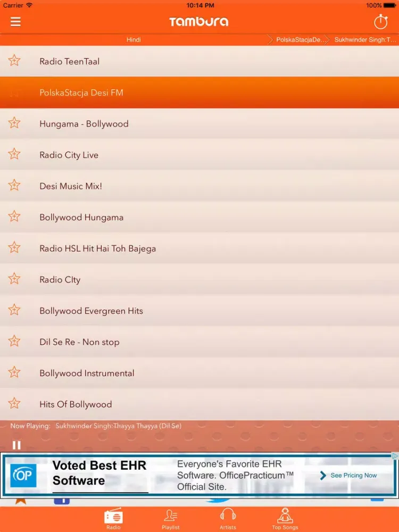This screenshot has height=532, width=399.
Task: Switch to the Radio tab
Action: [x=113, y=519]
